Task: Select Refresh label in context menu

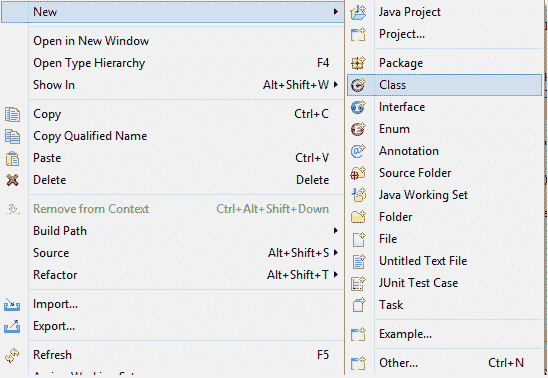Action: pos(52,355)
